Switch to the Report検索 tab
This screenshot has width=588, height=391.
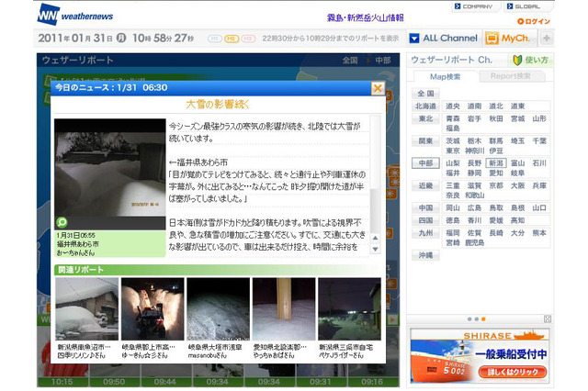click(x=510, y=76)
